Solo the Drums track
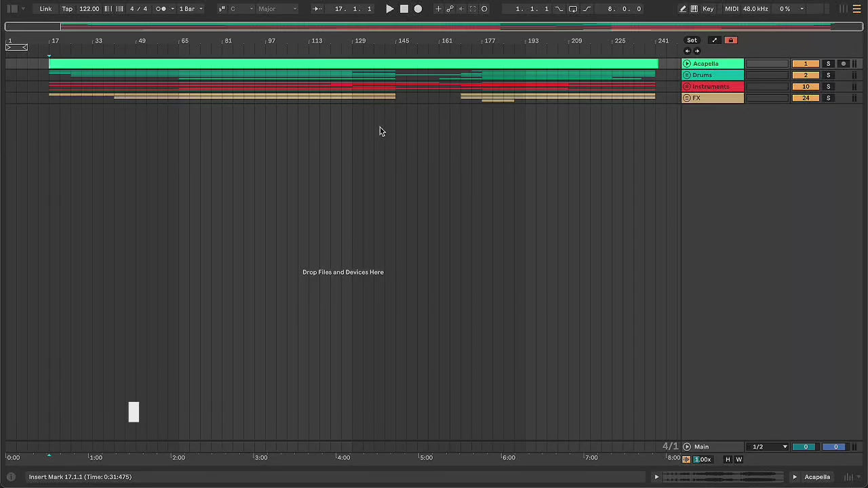Image resolution: width=868 pixels, height=488 pixels. click(x=828, y=75)
